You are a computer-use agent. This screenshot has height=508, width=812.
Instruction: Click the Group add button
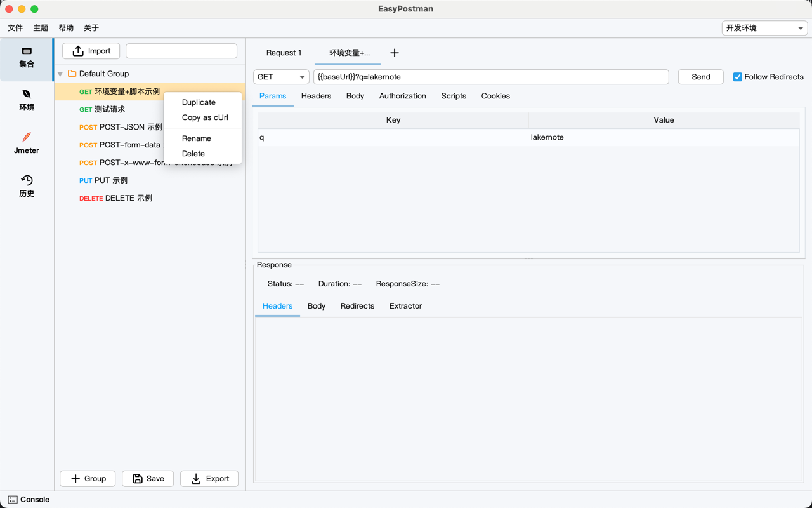(x=88, y=479)
